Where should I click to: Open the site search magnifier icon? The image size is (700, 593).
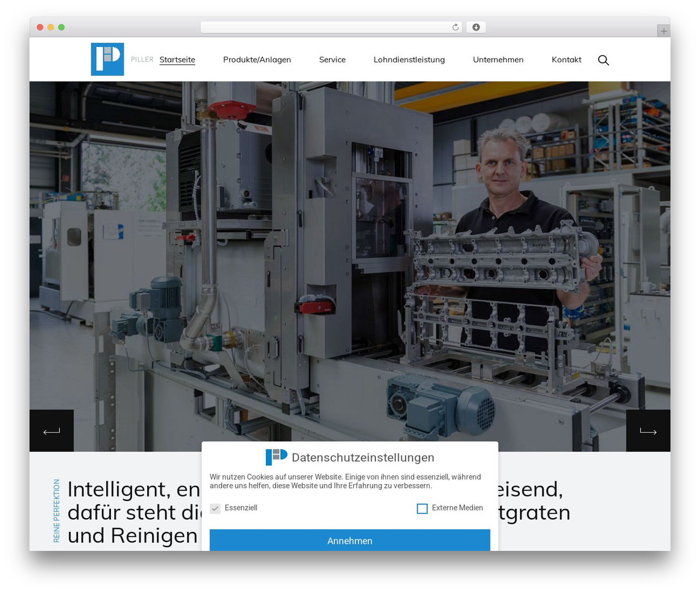[603, 60]
